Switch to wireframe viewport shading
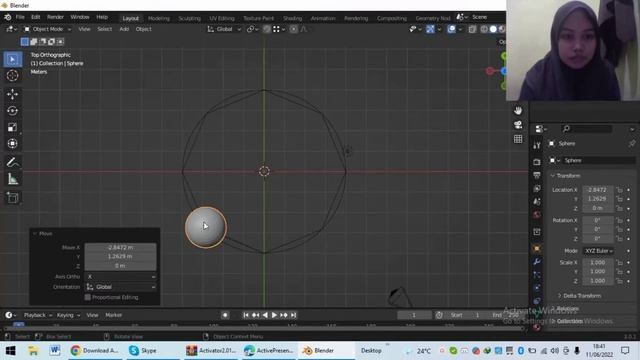 pos(484,29)
